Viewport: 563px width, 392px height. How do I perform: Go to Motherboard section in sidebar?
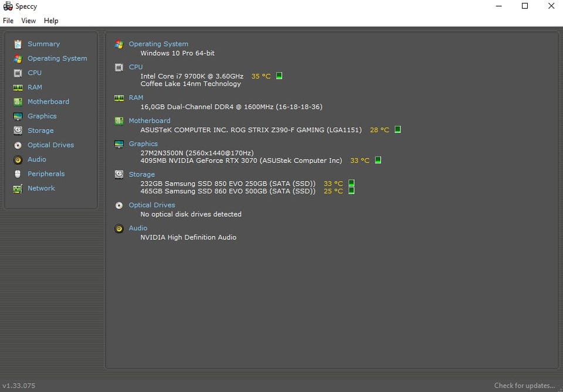pos(49,101)
